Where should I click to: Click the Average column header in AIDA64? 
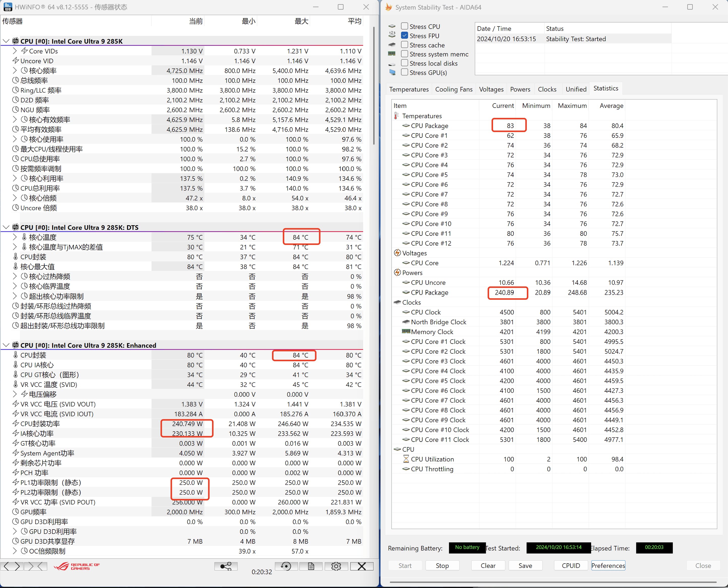[607, 106]
